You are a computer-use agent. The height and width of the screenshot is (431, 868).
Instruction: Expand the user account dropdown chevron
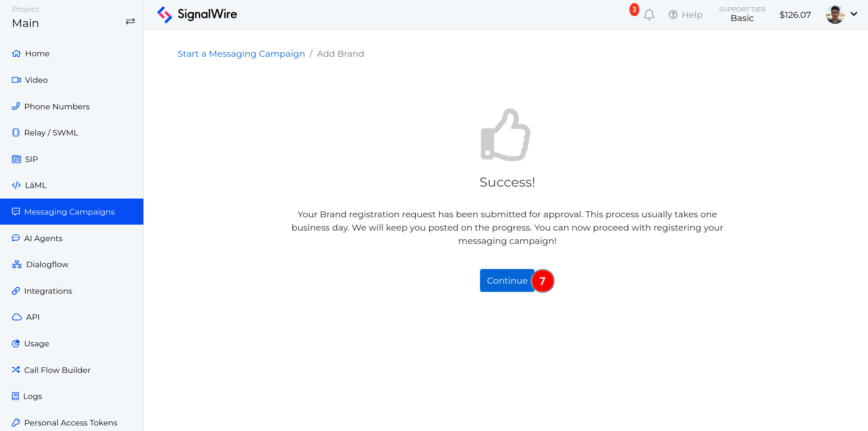click(854, 14)
